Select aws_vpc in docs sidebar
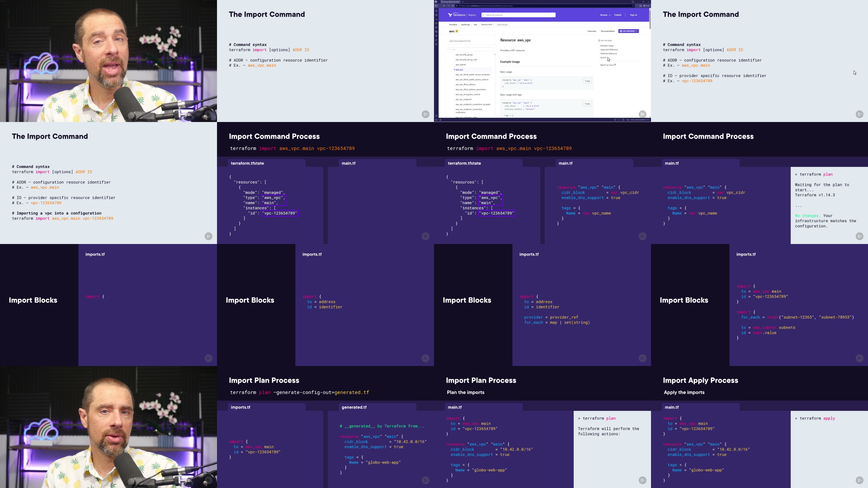 [459, 70]
